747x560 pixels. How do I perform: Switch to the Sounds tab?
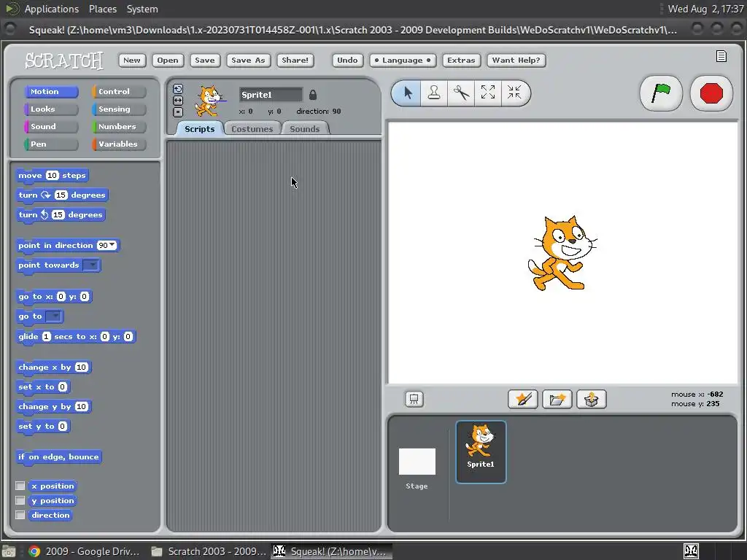(304, 129)
